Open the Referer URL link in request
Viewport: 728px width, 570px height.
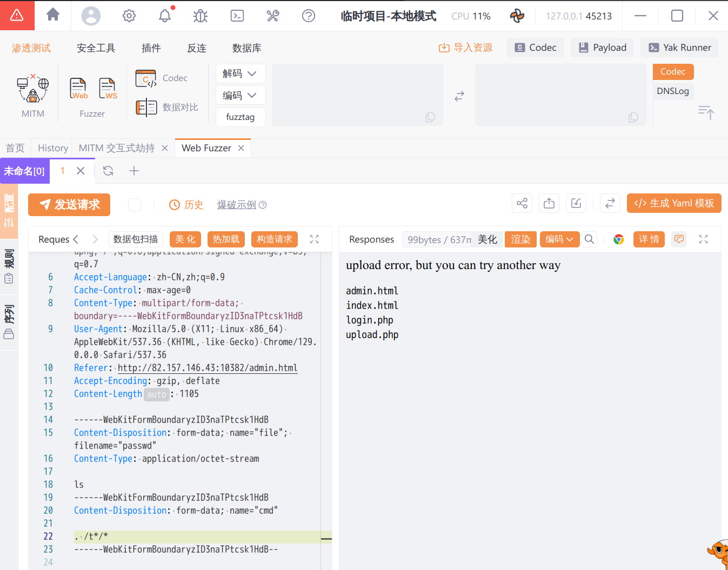(208, 368)
